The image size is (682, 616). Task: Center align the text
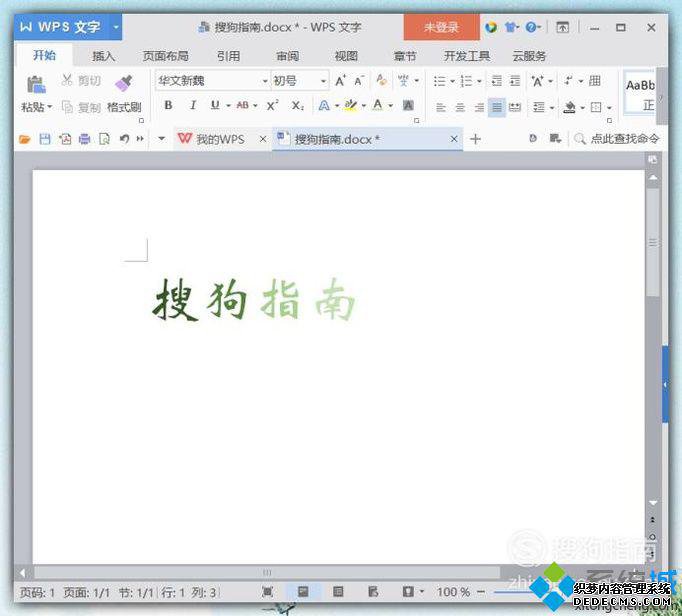[x=460, y=107]
